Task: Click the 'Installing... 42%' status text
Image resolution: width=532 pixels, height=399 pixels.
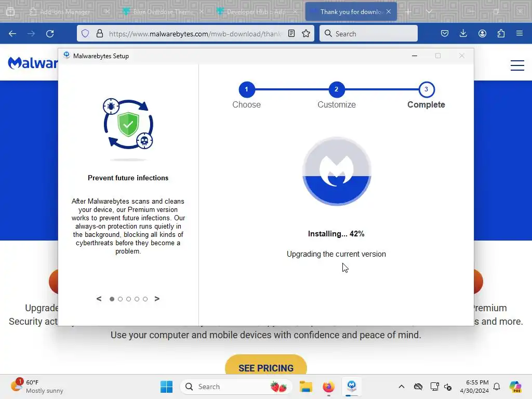Action: coord(336,234)
